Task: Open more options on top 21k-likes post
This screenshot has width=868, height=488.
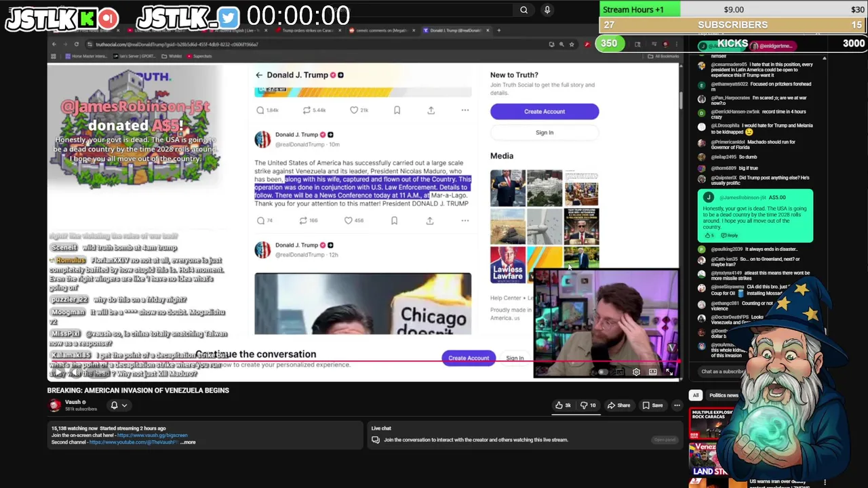Action: click(465, 110)
